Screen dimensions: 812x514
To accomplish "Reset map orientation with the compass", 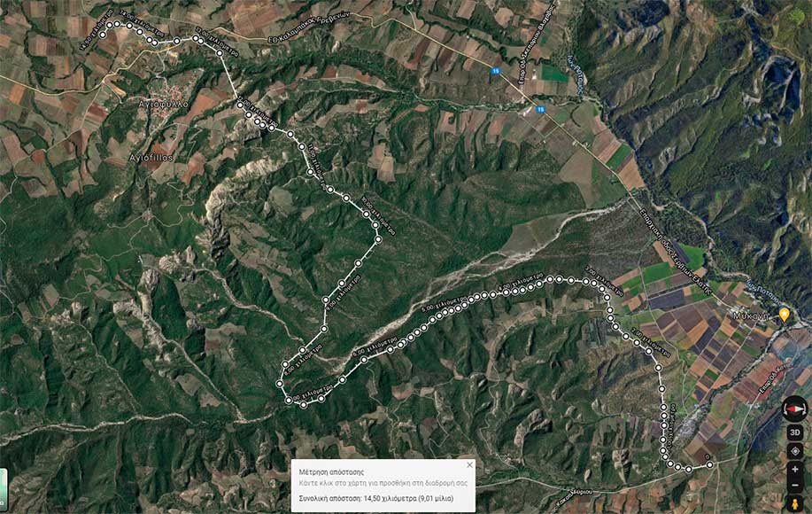I will pyautogui.click(x=794, y=409).
